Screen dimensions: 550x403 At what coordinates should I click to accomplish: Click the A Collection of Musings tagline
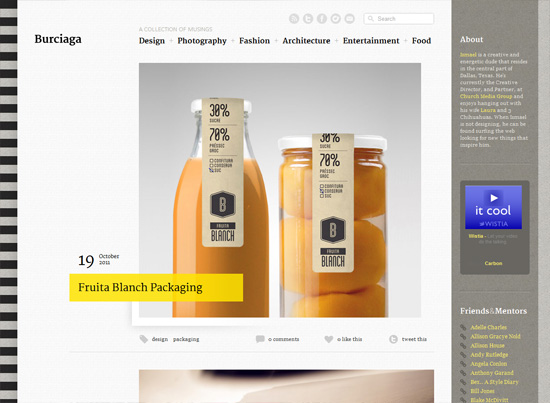(175, 29)
